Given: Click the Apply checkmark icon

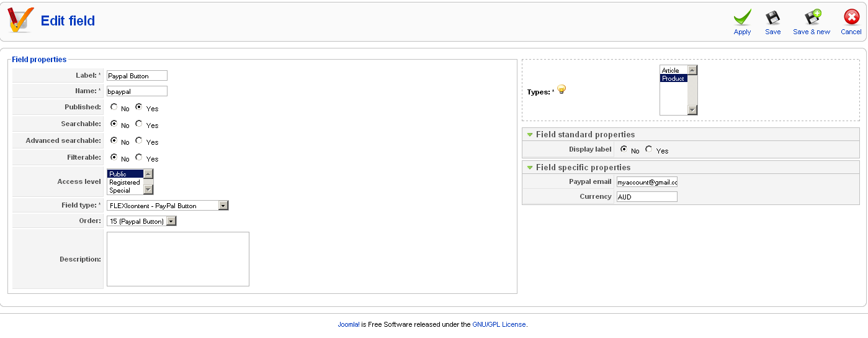Looking at the screenshot, I should [742, 17].
